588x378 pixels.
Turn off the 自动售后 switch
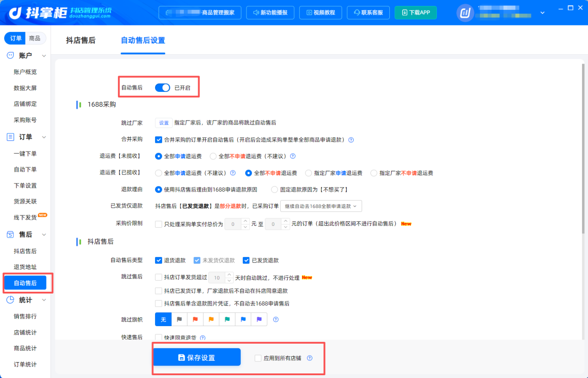[162, 88]
